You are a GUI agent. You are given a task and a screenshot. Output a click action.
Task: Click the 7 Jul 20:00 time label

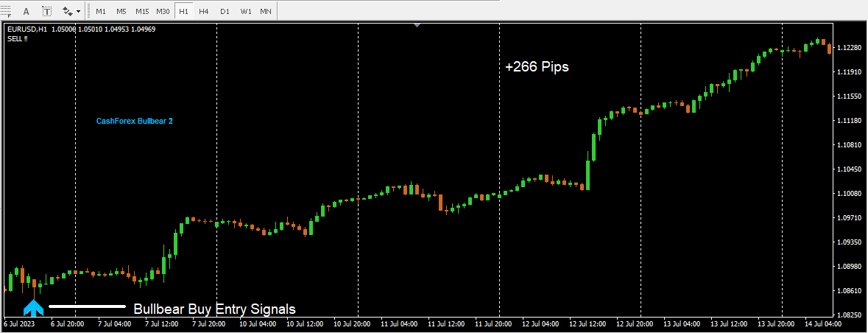(x=208, y=324)
